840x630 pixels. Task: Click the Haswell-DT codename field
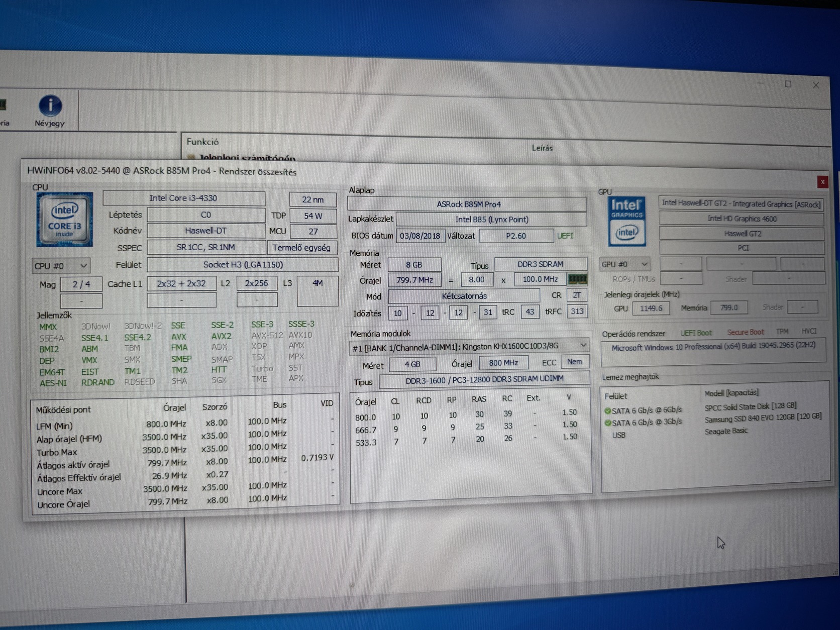pyautogui.click(x=206, y=231)
